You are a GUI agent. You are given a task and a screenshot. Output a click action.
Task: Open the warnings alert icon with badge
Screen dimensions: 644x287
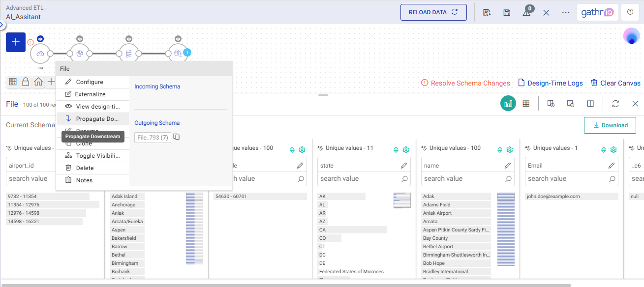pyautogui.click(x=526, y=13)
